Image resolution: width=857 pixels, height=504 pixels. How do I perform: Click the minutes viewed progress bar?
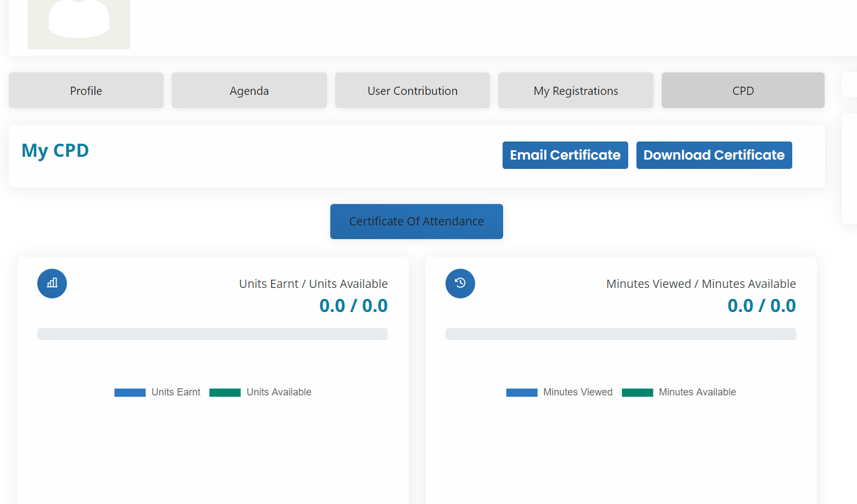pos(621,334)
